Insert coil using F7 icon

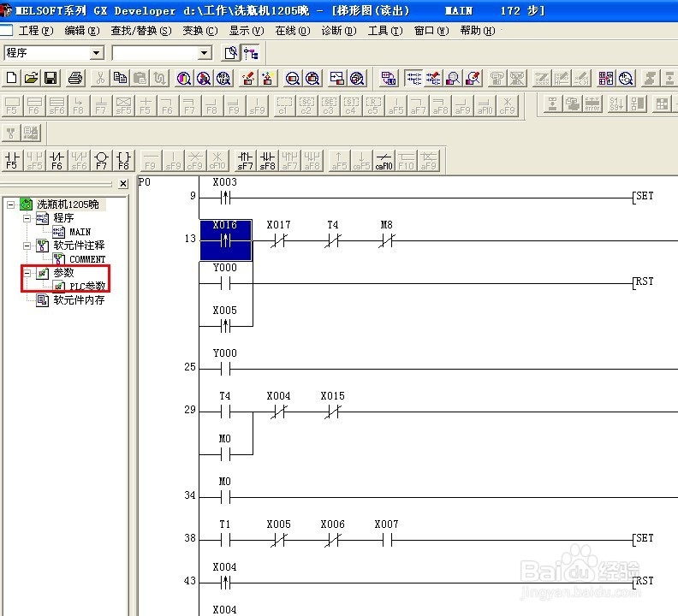(101, 160)
